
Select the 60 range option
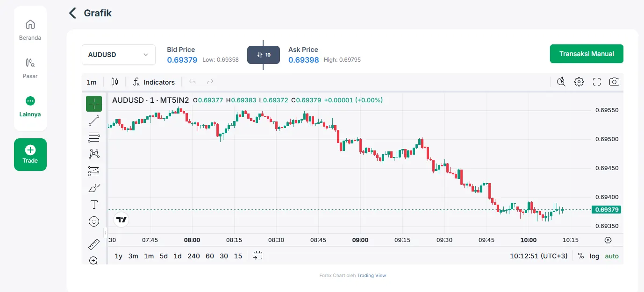[x=210, y=256]
